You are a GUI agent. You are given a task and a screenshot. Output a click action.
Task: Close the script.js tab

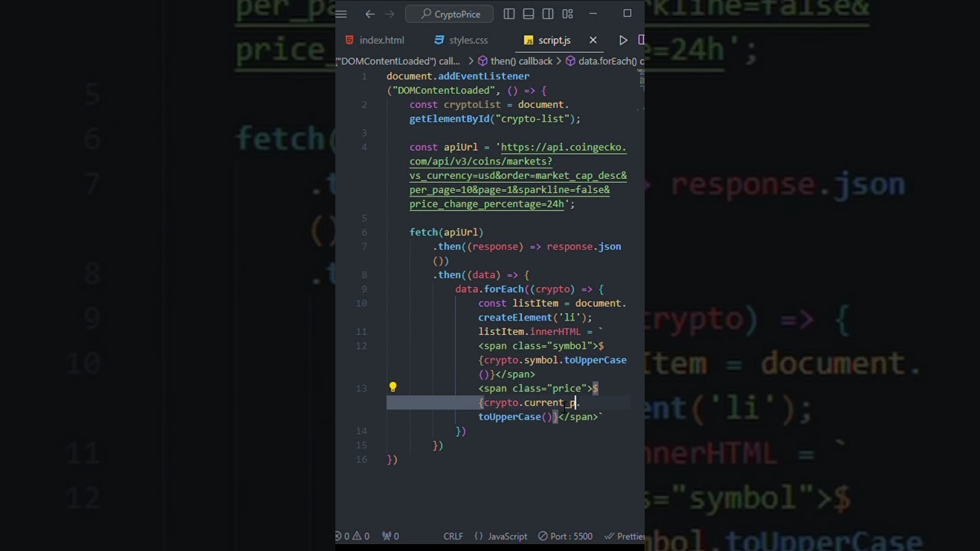(x=593, y=40)
